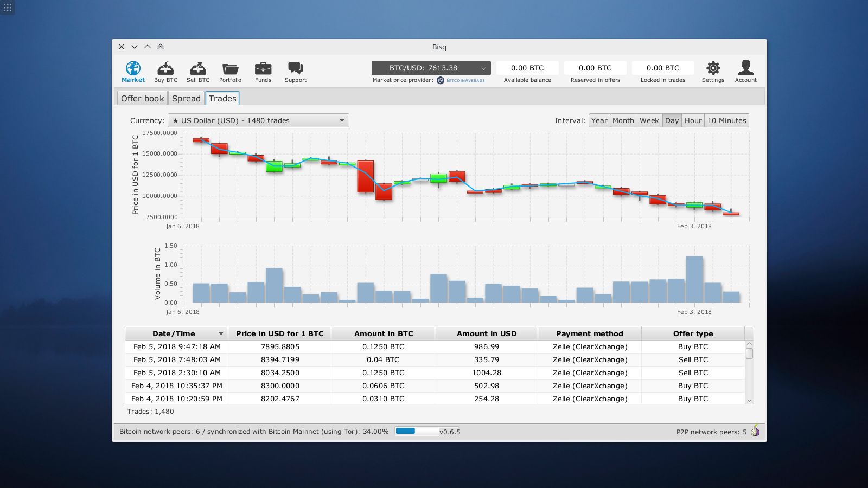The width and height of the screenshot is (868, 488).
Task: Click the Locked in trades 0.00 BTC value
Action: (663, 68)
